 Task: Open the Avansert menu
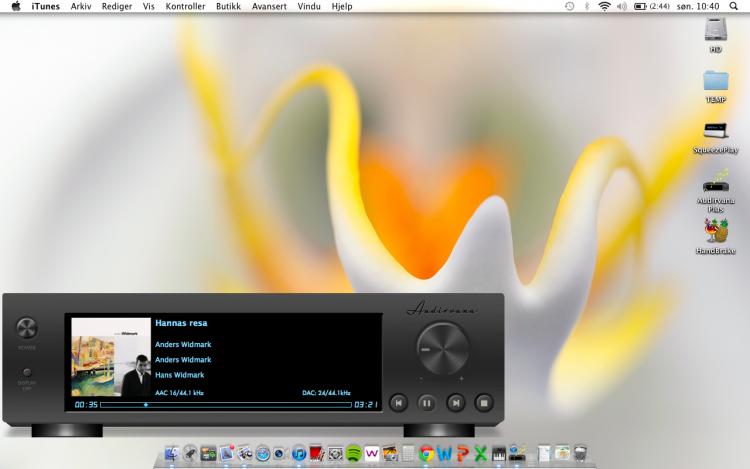[269, 6]
